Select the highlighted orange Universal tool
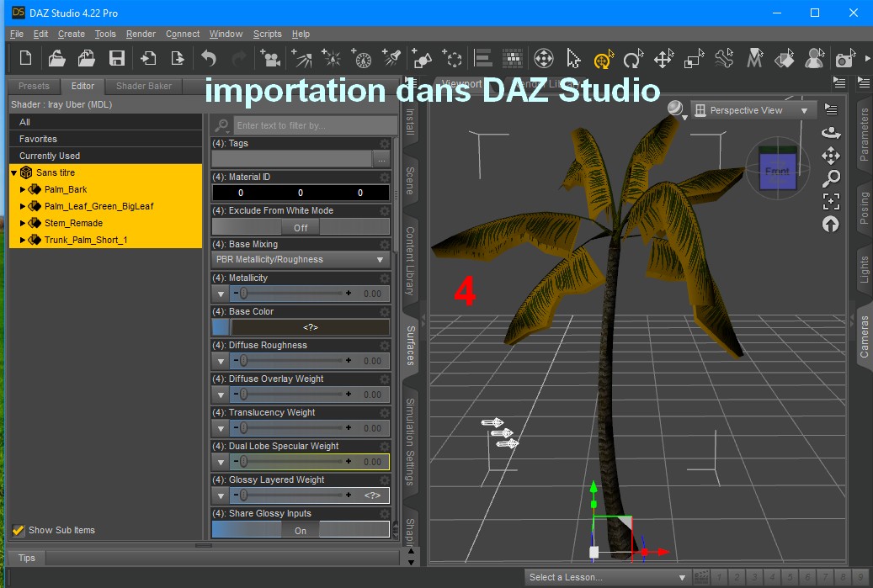This screenshot has height=588, width=873. coord(603,58)
